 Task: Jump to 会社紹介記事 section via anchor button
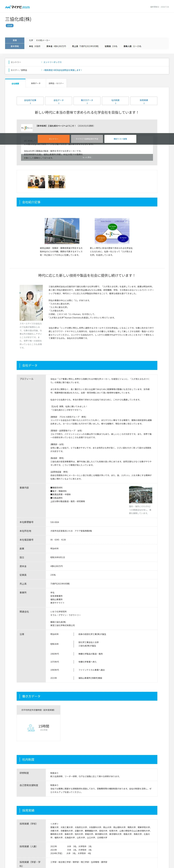tap(30, 101)
